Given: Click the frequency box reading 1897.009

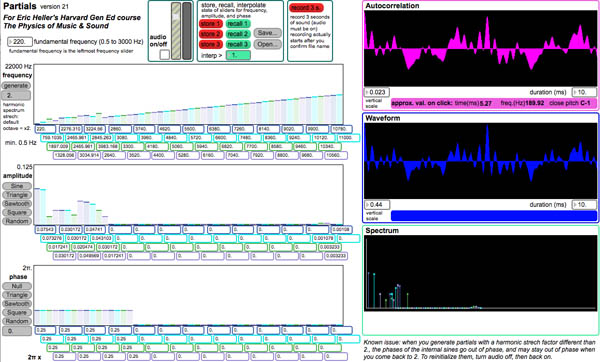Looking at the screenshot, I should (58, 147).
